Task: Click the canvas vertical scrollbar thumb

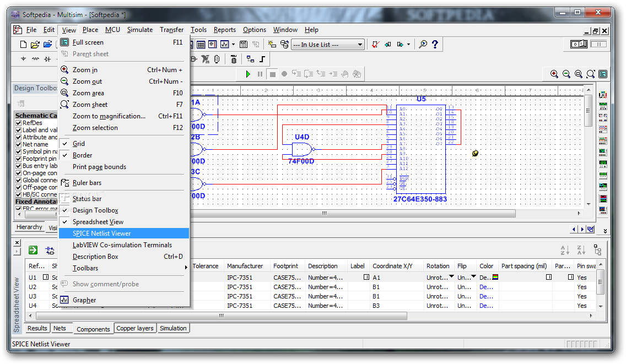Action: coord(588,111)
